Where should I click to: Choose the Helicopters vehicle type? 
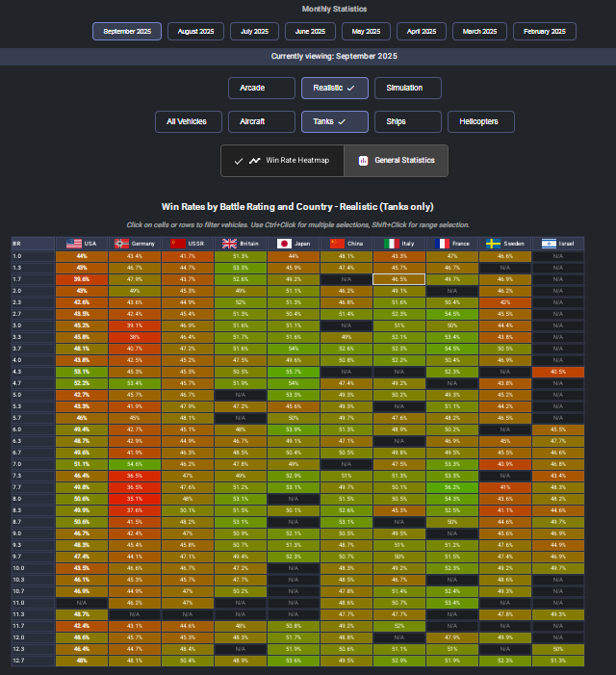click(480, 121)
